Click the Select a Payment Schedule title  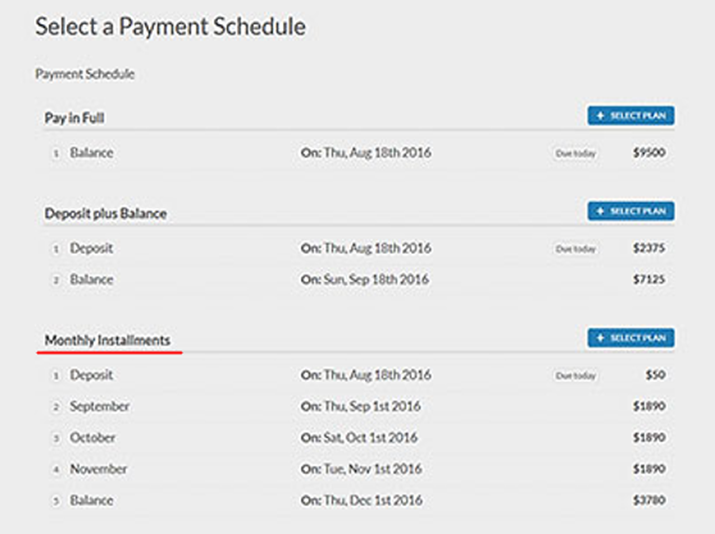170,27
